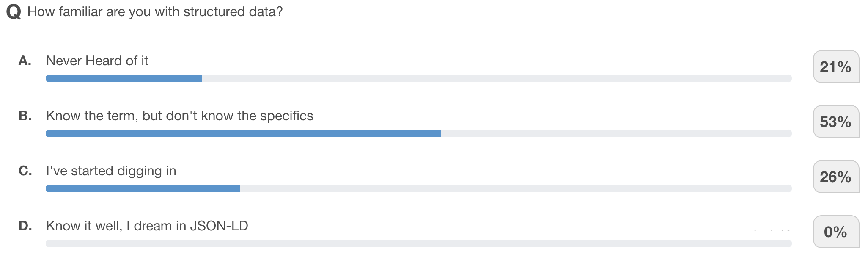This screenshot has height=260, width=868.
Task: Choose "Know the term, but don't know the specifics"
Action: (179, 116)
